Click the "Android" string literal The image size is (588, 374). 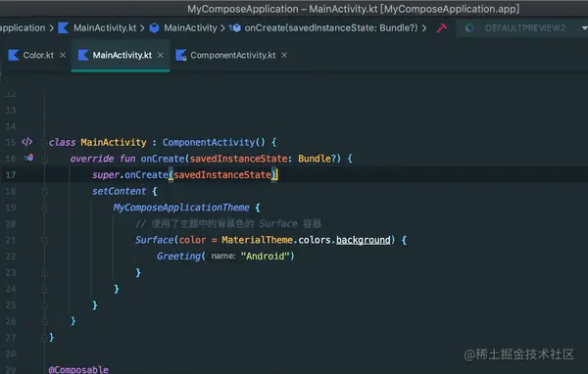[x=266, y=257]
